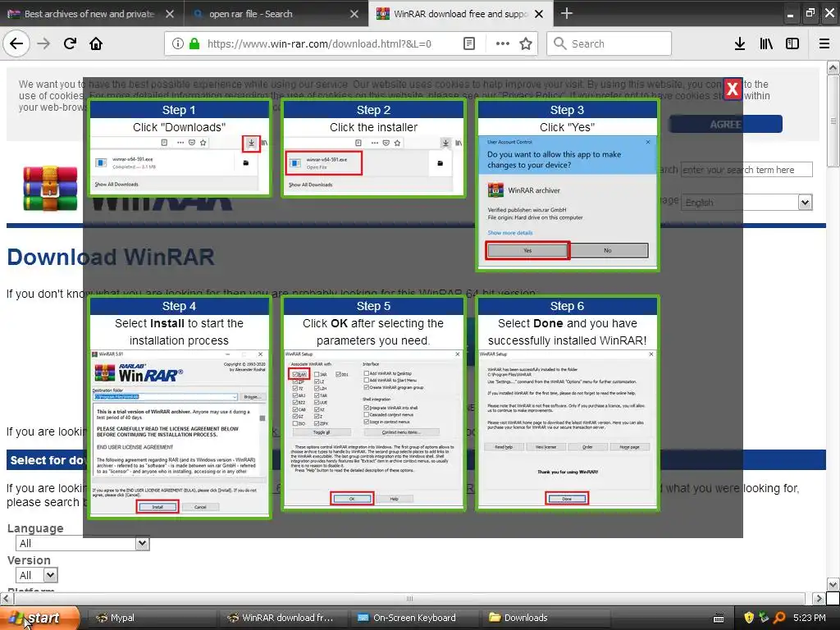Click the clock showing 5:23 PM
Screen dimensions: 840x630
tap(810, 618)
